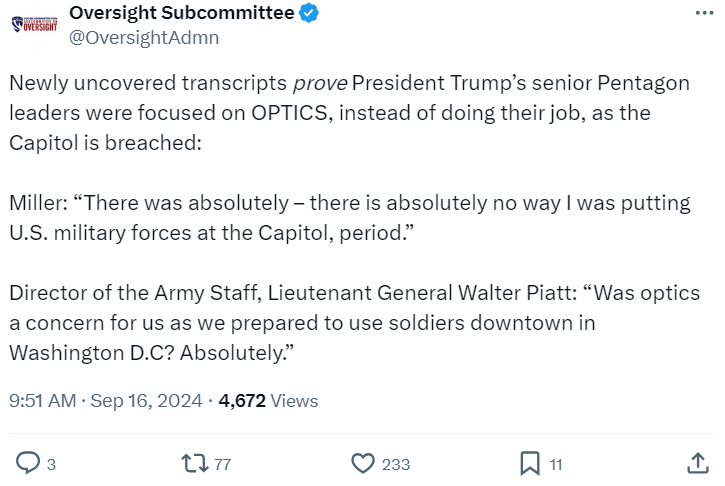The image size is (725, 486).
Task: Click the reply count of 3
Action: coord(51,464)
